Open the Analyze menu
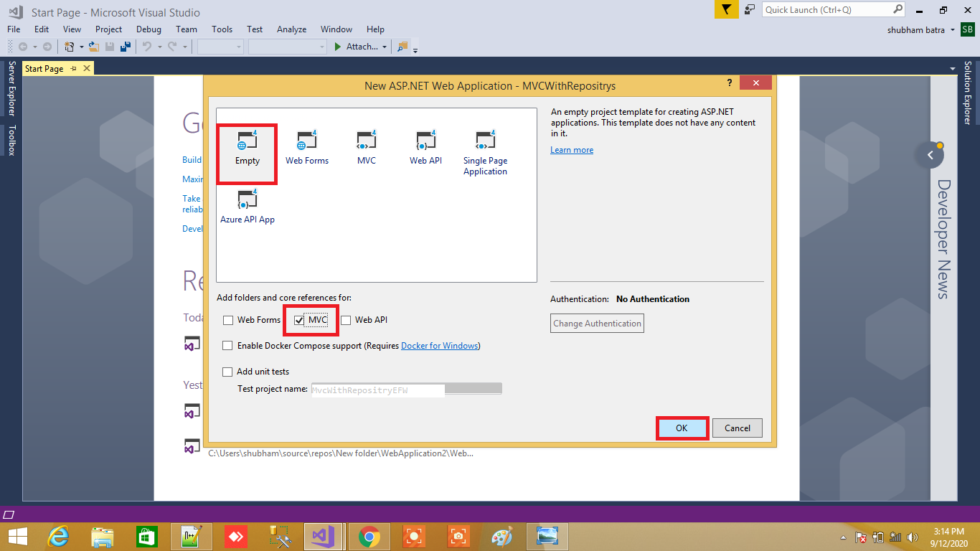The width and height of the screenshot is (980, 551). tap(291, 29)
